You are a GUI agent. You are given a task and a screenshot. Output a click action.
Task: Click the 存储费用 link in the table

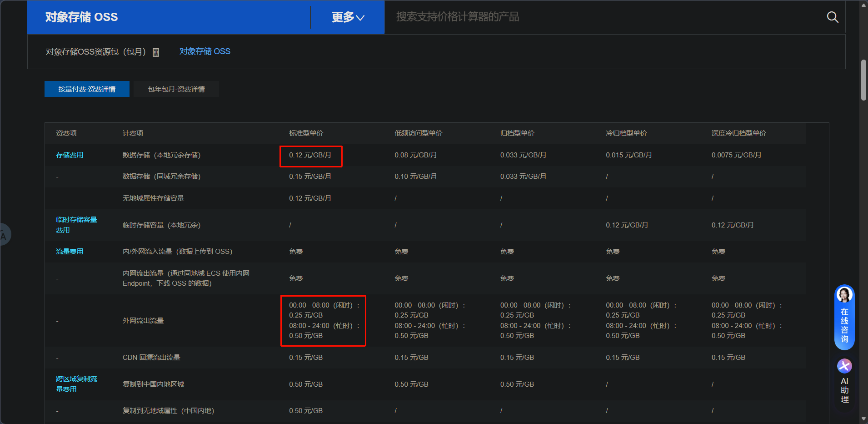coord(70,155)
